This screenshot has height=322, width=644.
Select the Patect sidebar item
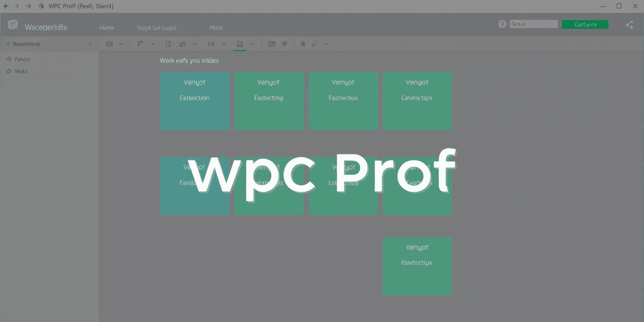point(18,59)
